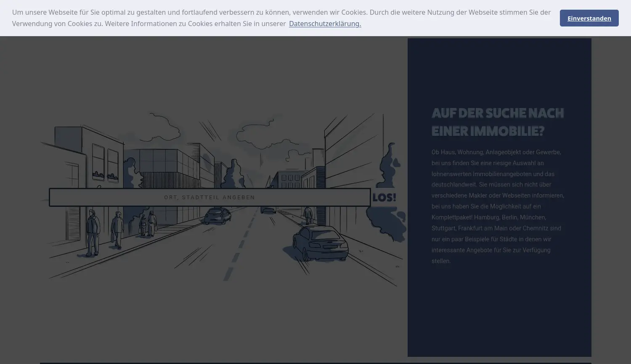
Task: Click the distant car in the middle of the road
Action: tap(268, 210)
